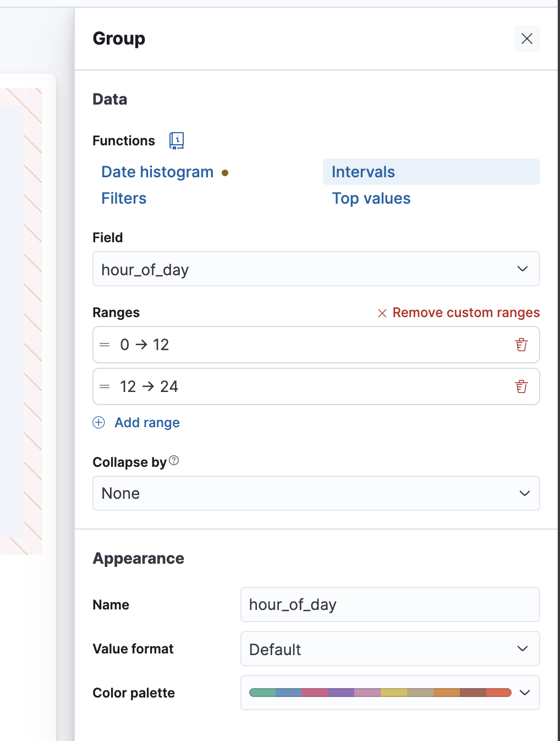Click the Collapse by help icon
The width and height of the screenshot is (560, 741).
(174, 461)
